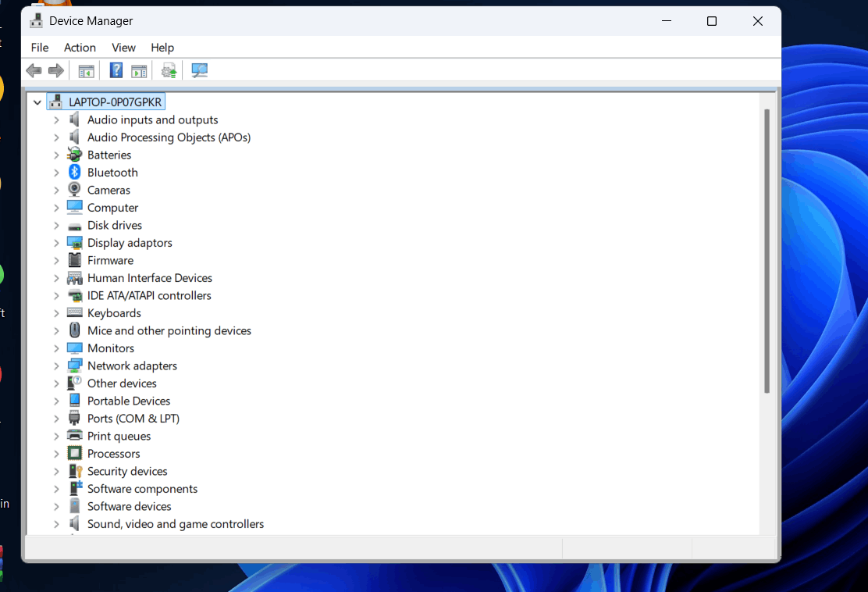868x592 pixels.
Task: Select Sound, video and game controllers
Action: [x=176, y=524]
